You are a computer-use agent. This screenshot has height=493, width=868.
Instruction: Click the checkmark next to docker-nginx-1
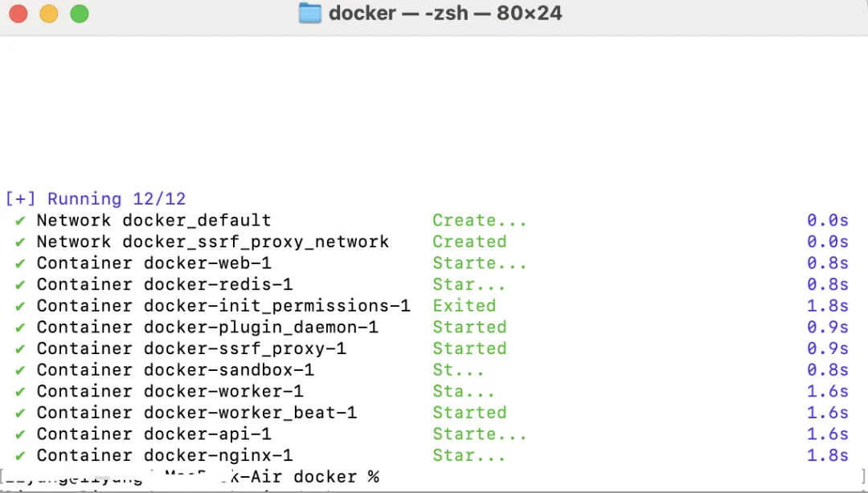20,455
